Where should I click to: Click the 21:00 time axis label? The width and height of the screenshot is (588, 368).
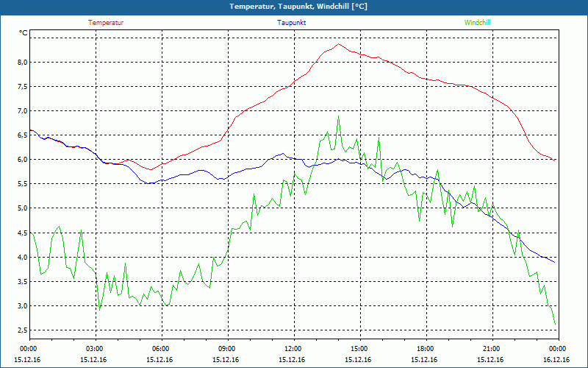490,349
